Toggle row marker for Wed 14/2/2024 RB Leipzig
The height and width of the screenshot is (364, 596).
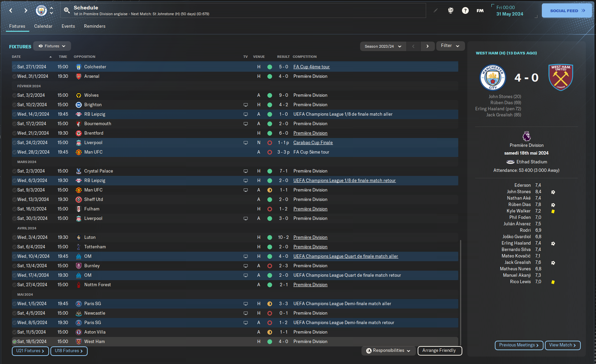click(x=14, y=114)
